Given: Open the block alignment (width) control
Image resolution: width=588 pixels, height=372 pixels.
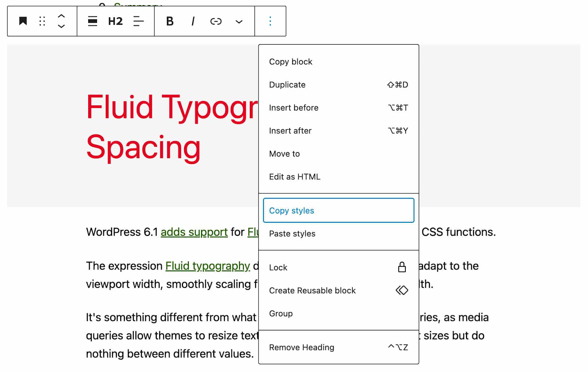Looking at the screenshot, I should click(93, 21).
